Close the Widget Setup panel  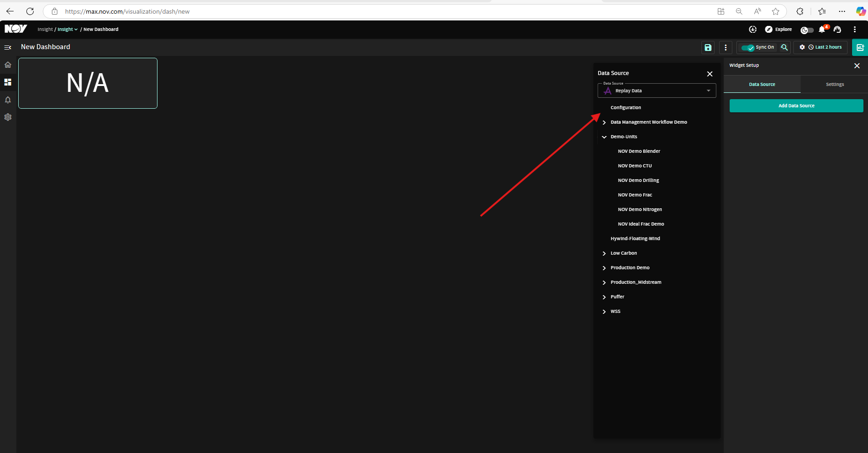[857, 66]
